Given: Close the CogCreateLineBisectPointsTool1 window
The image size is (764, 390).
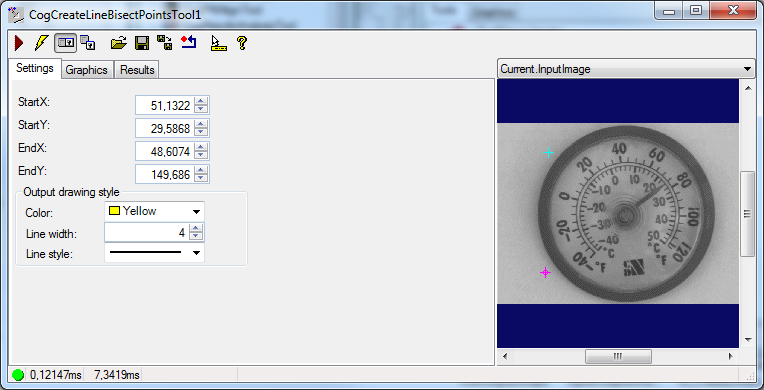Looking at the screenshot, I should click(x=733, y=11).
